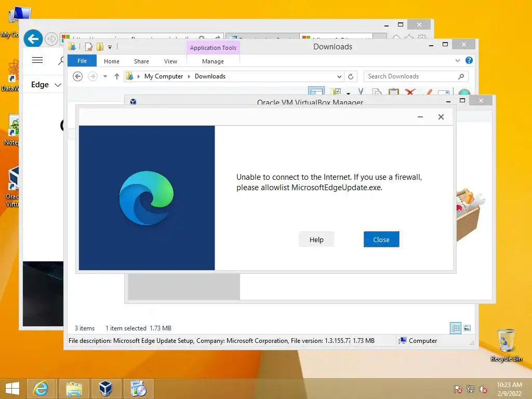Refresh the Downloads folder

351,77
